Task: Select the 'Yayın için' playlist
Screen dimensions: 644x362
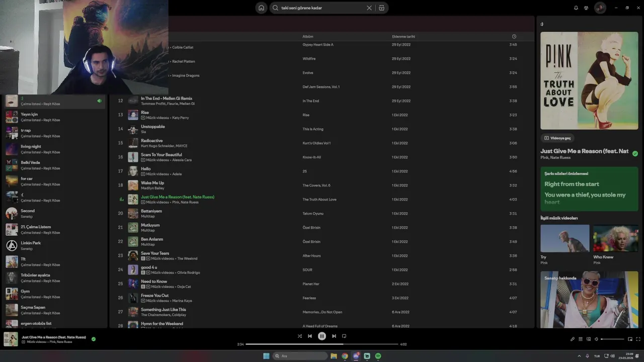Action: click(55, 117)
